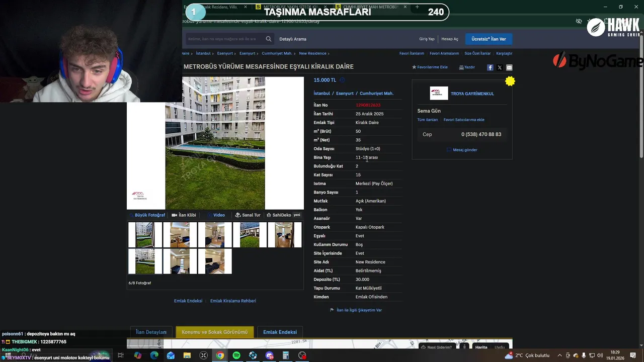Click info icon beside 15.000 TL price
This screenshot has width=644, height=362.
pos(342,80)
